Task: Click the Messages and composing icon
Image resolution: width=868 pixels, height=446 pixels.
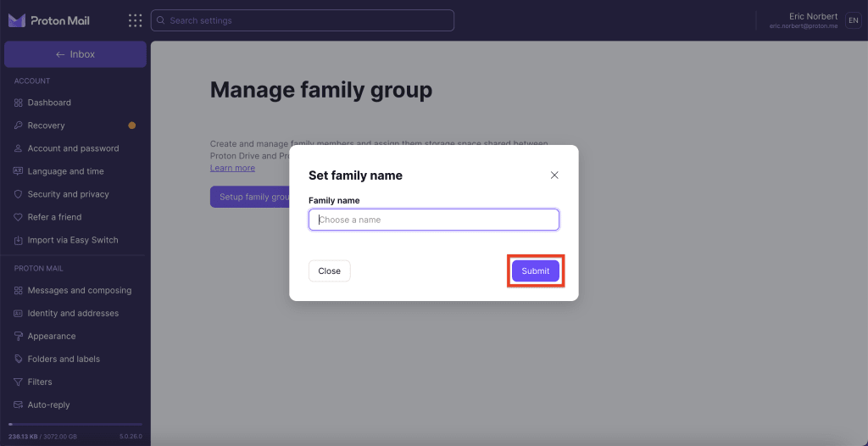Action: tap(19, 290)
